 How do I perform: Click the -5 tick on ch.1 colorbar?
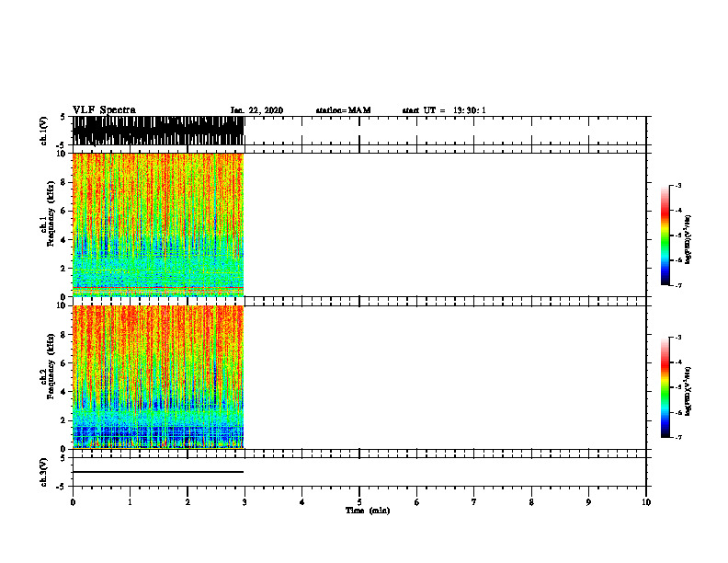click(678, 236)
